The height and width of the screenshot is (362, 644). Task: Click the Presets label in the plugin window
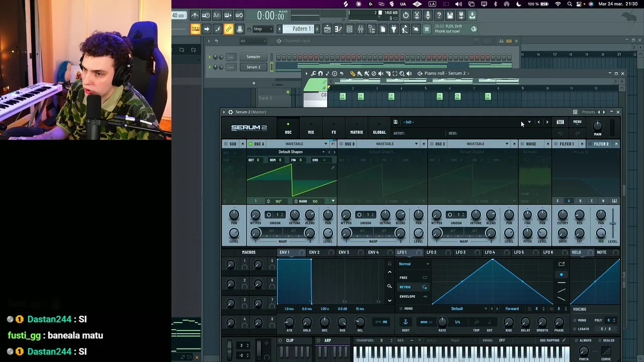pos(588,112)
